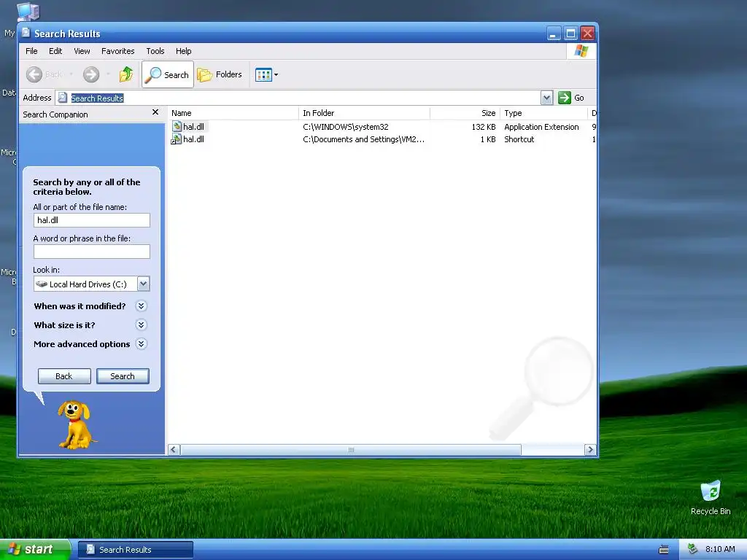Click the Search button in Search Companion
This screenshot has height=560, width=747.
(x=123, y=376)
